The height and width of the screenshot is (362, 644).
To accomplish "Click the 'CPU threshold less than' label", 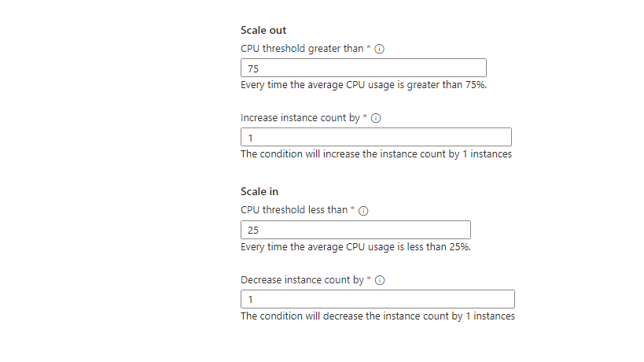I will tap(294, 211).
